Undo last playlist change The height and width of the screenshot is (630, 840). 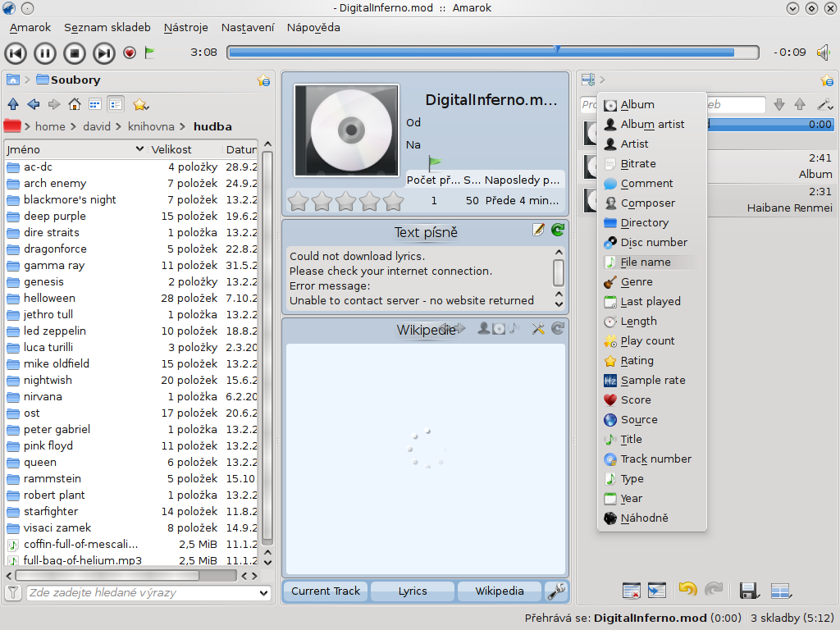coord(688,590)
